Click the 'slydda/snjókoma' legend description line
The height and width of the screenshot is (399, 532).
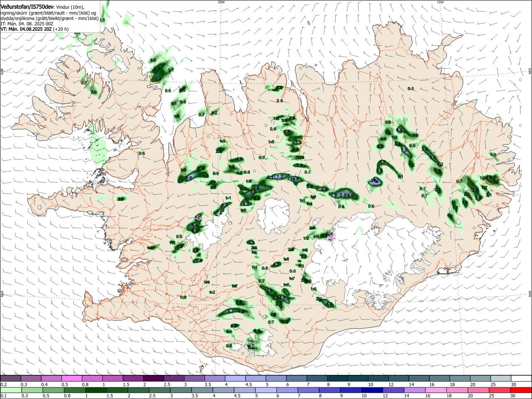(x=50, y=18)
